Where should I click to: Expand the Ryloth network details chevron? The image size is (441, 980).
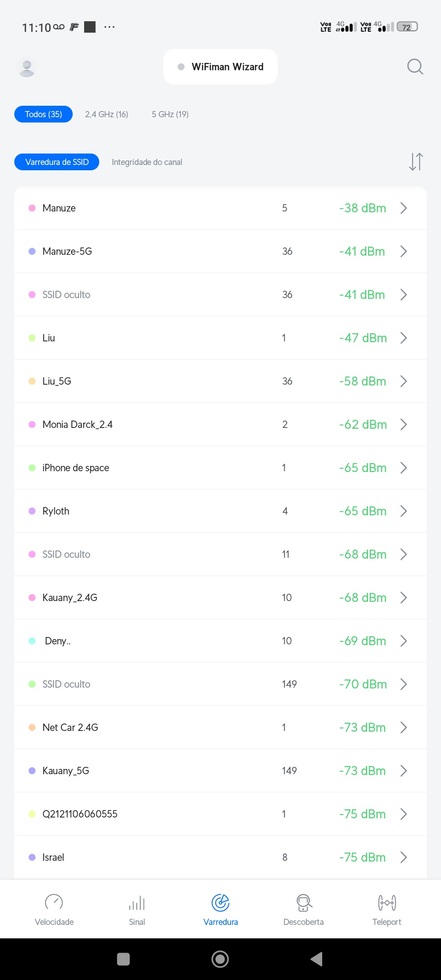pyautogui.click(x=403, y=511)
